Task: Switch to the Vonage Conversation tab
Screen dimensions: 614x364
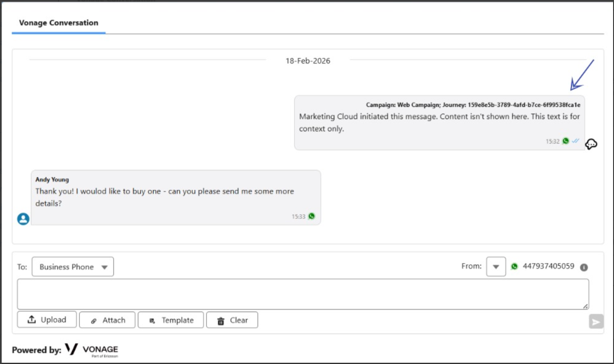Action: pyautogui.click(x=59, y=23)
